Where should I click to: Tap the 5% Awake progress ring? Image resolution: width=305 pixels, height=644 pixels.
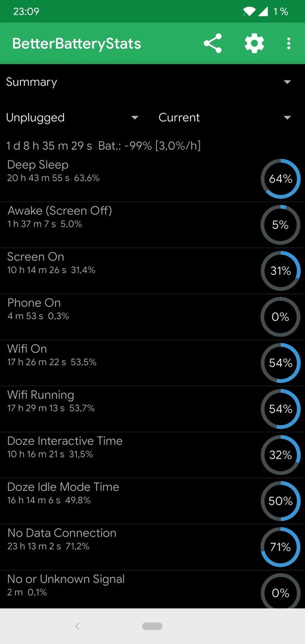click(281, 225)
